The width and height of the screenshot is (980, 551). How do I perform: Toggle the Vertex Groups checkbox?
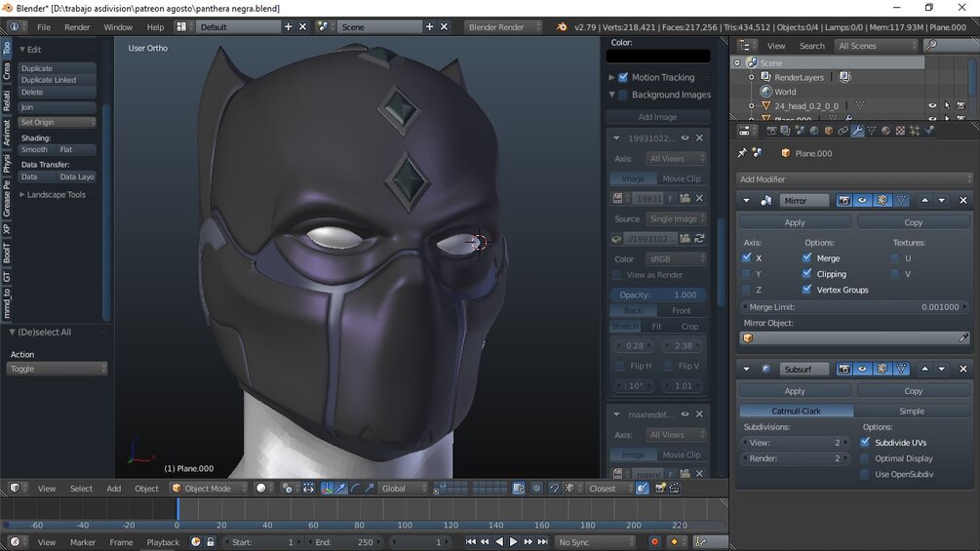(x=806, y=290)
